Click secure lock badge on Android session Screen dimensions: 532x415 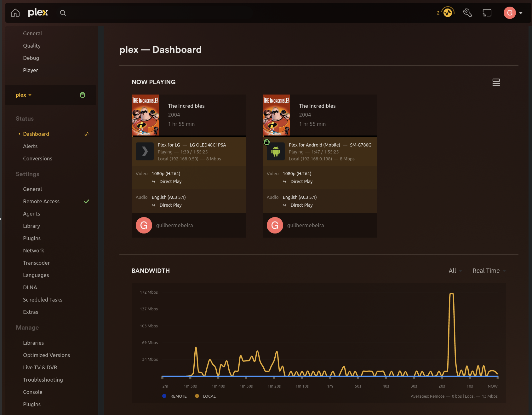(267, 142)
